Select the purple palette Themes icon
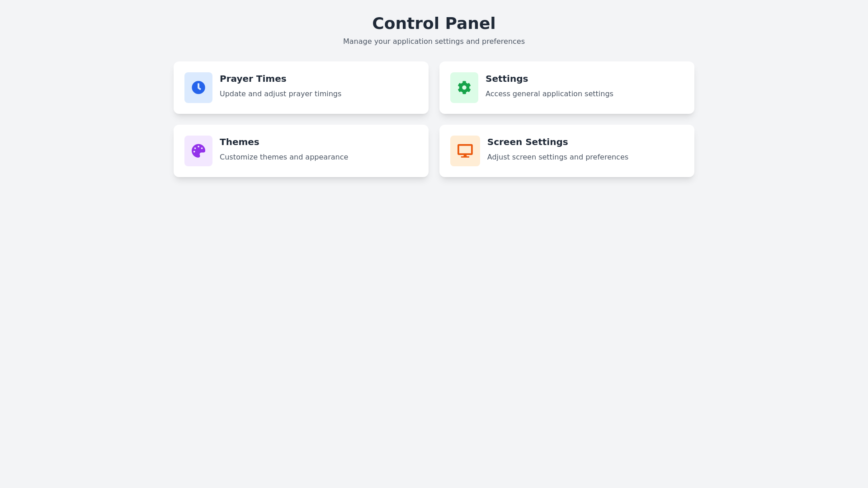The image size is (868, 488). (198, 150)
